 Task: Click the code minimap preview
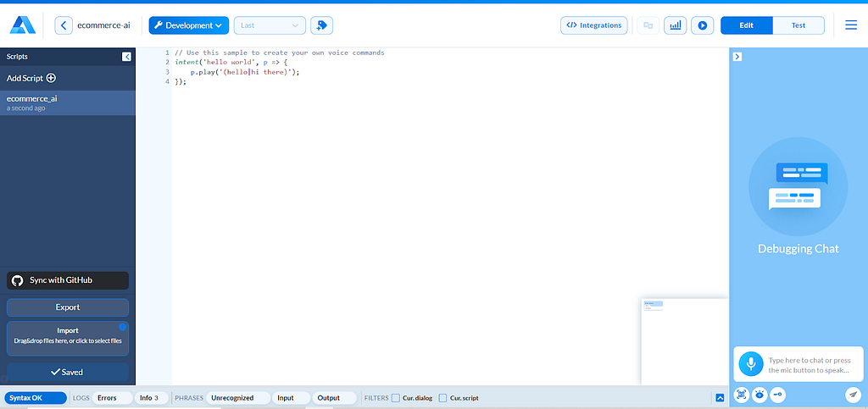[685, 341]
